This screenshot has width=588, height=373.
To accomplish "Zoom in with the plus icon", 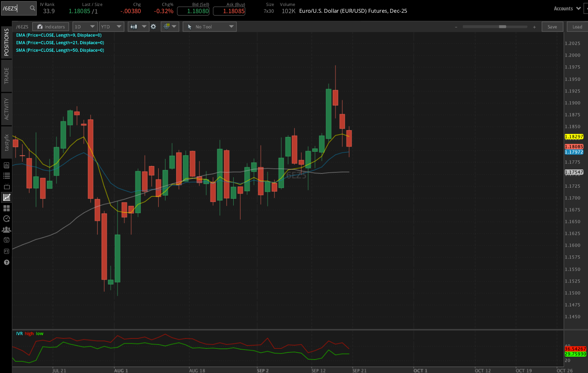I will coord(534,27).
